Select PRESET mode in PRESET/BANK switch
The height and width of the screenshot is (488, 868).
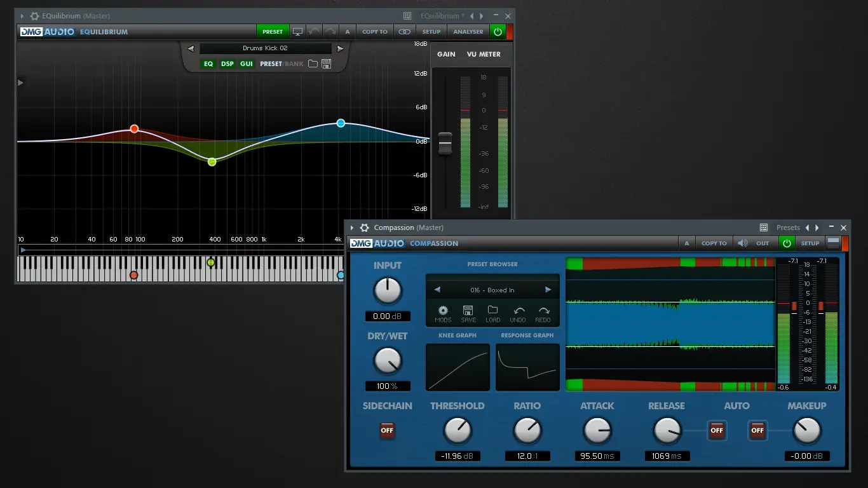point(271,64)
